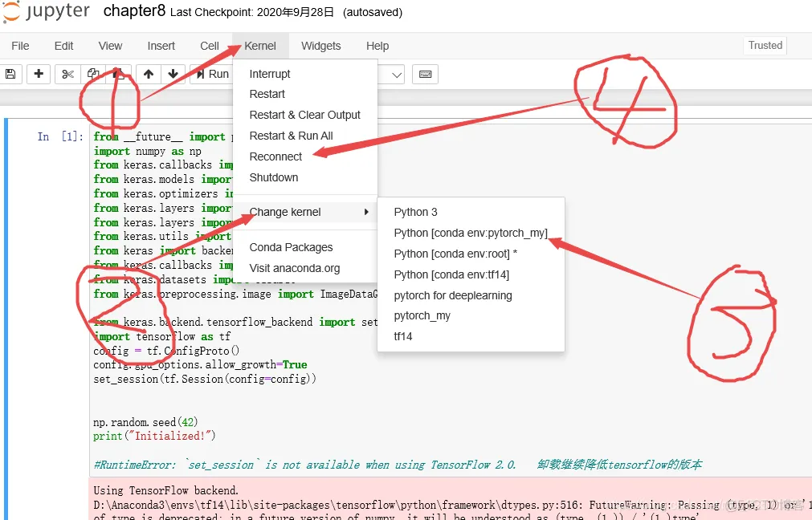Click the np.random.seed(42) line

145,421
